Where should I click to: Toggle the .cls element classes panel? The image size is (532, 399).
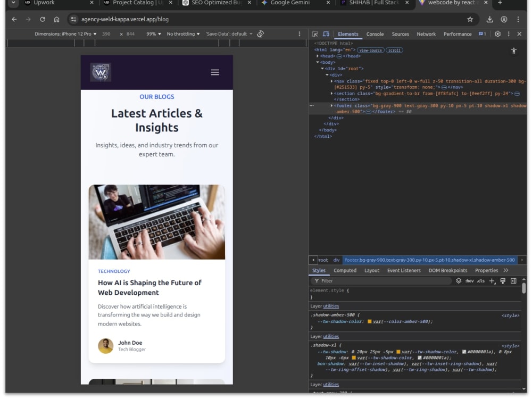481,281
